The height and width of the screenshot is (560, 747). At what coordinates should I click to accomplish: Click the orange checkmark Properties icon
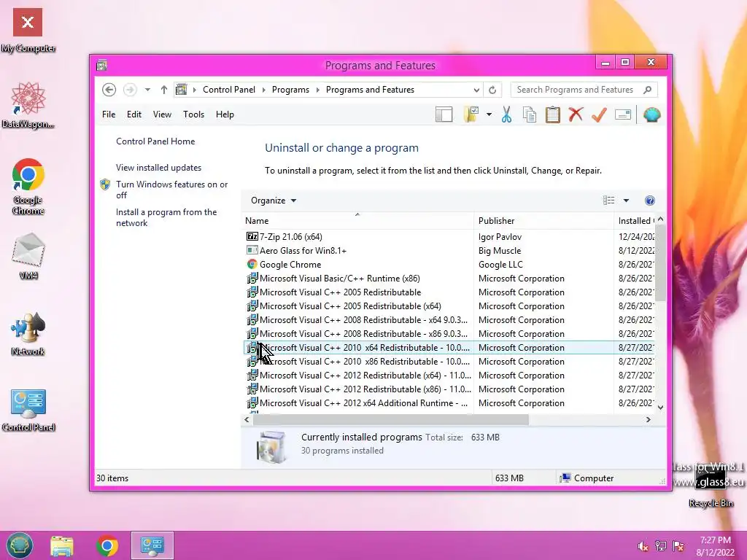pos(599,114)
